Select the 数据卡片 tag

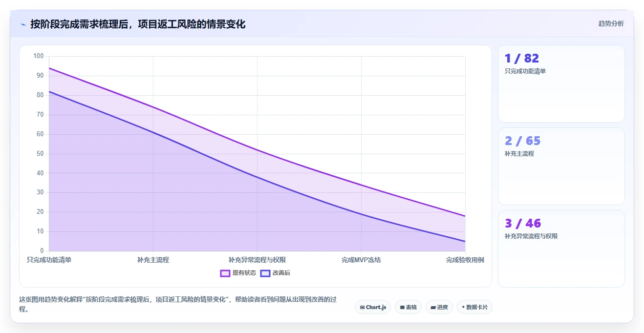click(474, 307)
